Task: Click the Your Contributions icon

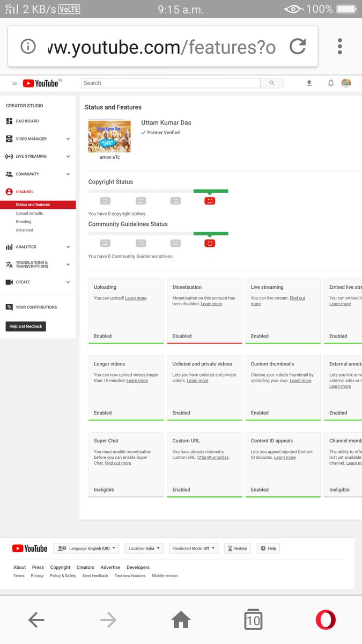Action: 9,308
